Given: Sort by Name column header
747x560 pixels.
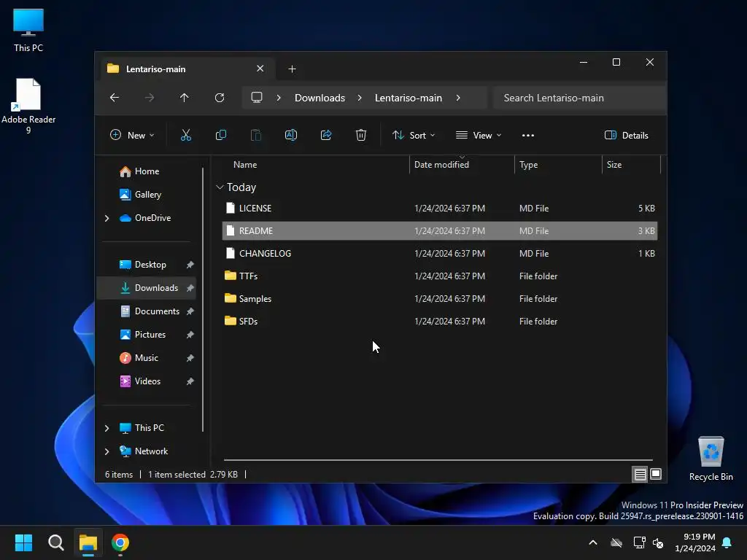Looking at the screenshot, I should (314, 165).
